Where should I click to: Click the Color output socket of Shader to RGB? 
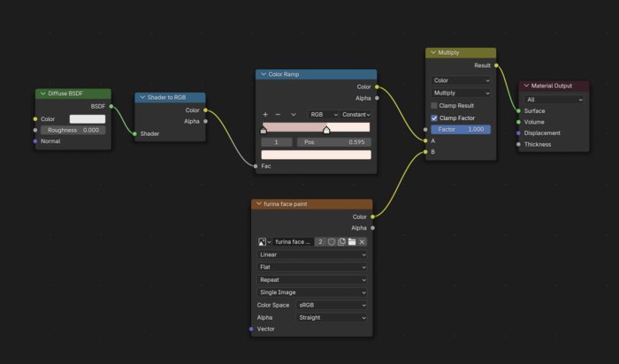[x=205, y=110]
